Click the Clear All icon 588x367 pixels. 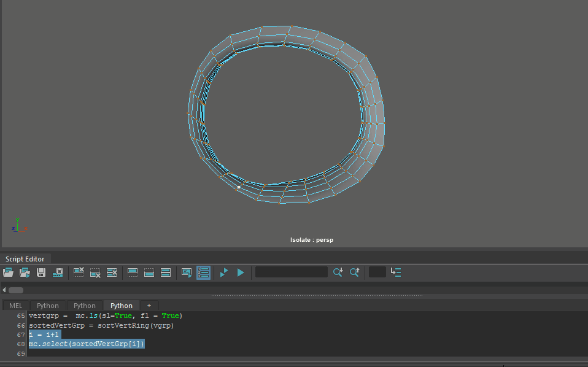point(112,272)
